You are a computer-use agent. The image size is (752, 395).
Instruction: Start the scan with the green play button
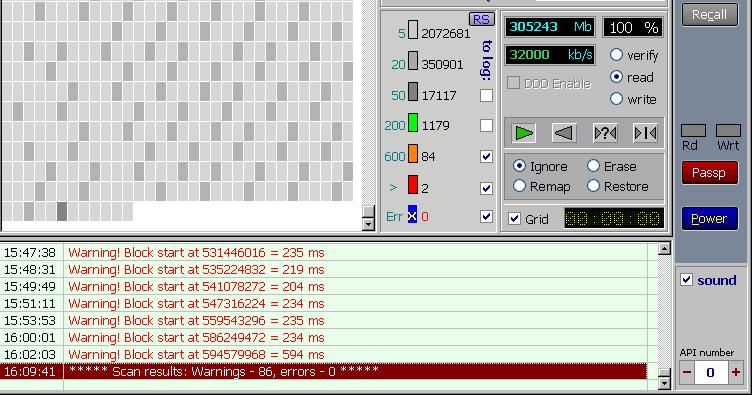coord(523,133)
